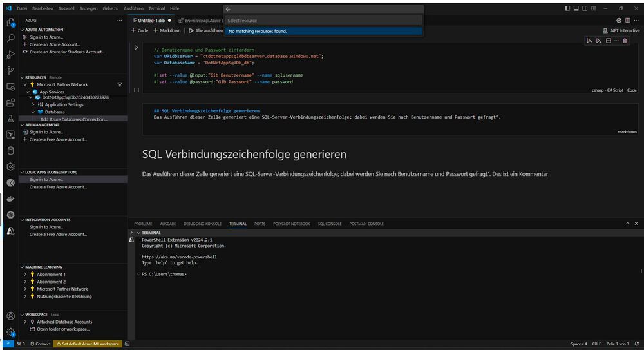Image resolution: width=644 pixels, height=350 pixels.
Task: Add a new Markdown cell button
Action: pos(167,30)
